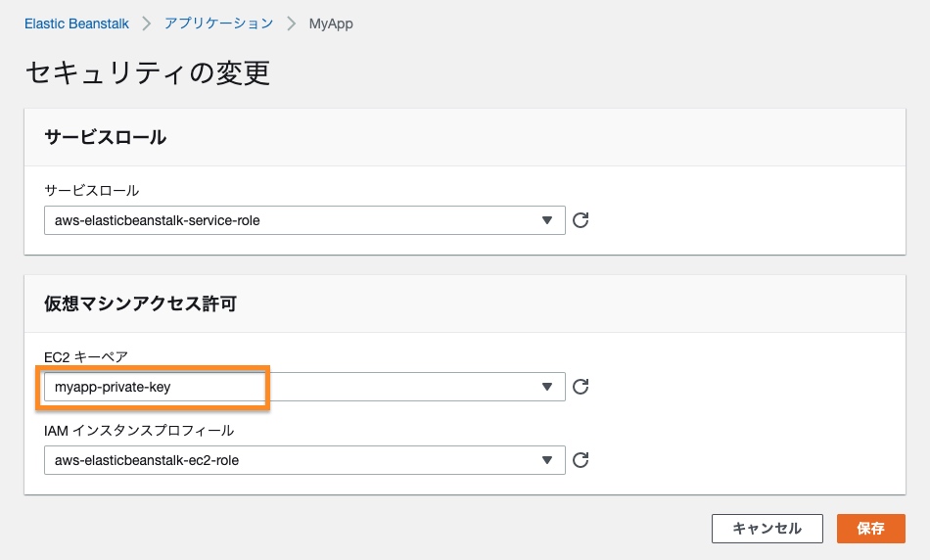Click the 仮想マシンアクセス許可 section header

pyautogui.click(x=141, y=303)
